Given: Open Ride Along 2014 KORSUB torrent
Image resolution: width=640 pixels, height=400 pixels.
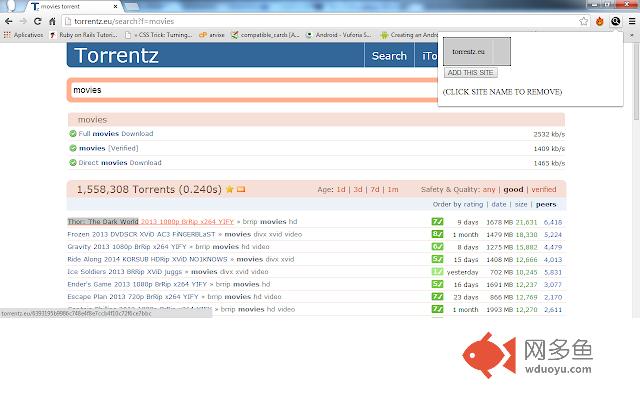Looking at the screenshot, I should [x=147, y=259].
